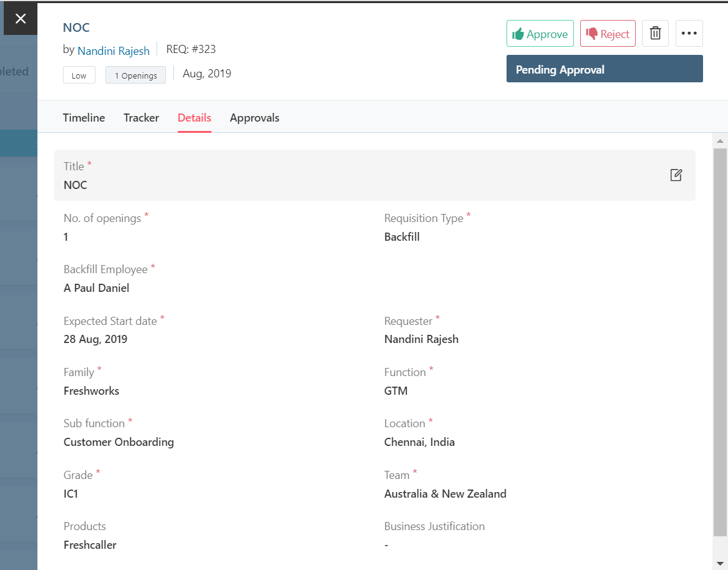Edit the Title field with pencil icon
Viewport: 728px width, 570px height.
[676, 175]
